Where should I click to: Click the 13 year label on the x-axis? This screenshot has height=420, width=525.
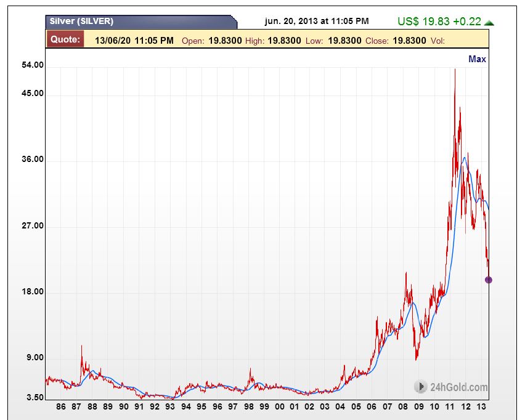(x=482, y=408)
